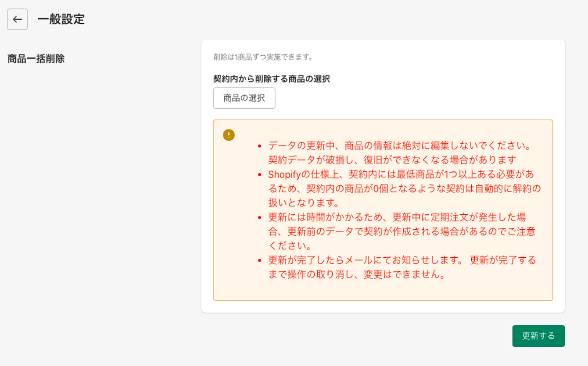588x366 pixels.
Task: Click the 削除は1商品ずつ実施できます helper text
Action: coord(263,57)
